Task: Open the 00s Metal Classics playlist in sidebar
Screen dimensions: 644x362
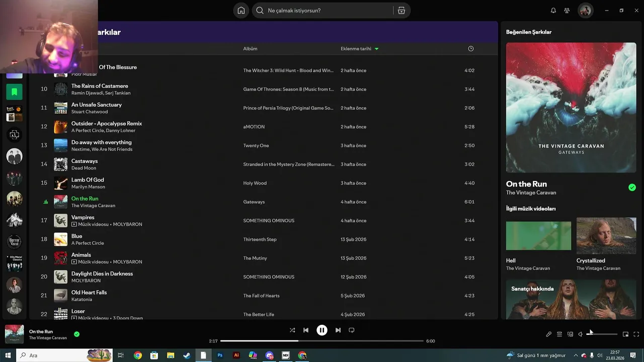Action: [x=14, y=263]
